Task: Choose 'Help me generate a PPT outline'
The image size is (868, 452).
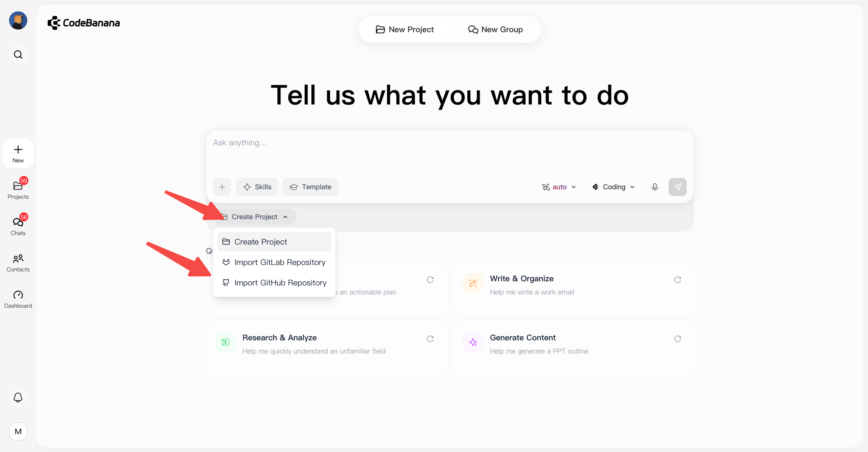Action: pyautogui.click(x=573, y=349)
